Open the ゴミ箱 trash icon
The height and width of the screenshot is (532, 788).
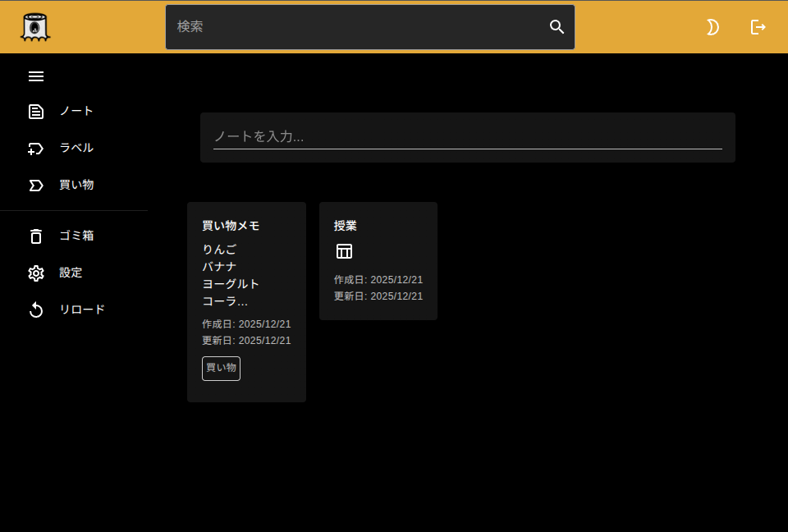click(x=36, y=236)
